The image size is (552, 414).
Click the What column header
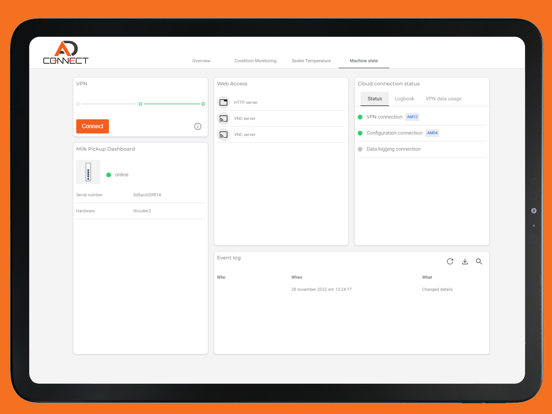point(427,277)
